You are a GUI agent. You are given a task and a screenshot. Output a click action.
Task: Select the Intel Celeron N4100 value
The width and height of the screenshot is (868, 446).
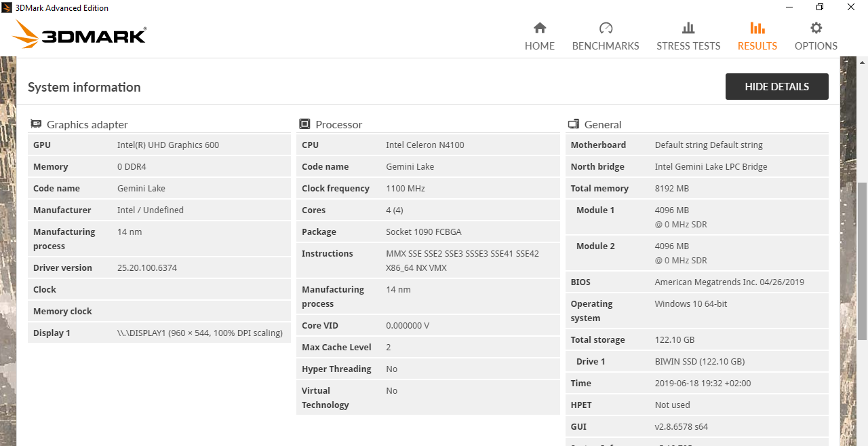point(425,145)
